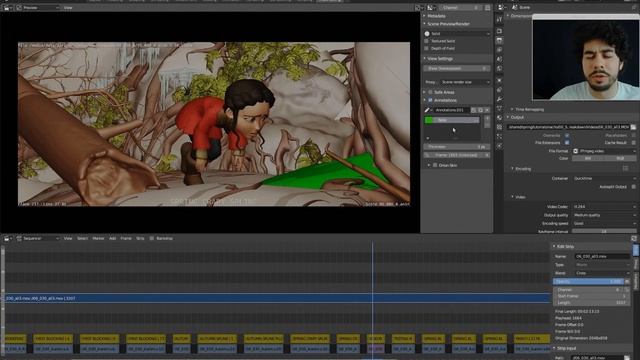Enable the Safe Areas checkbox

pyautogui.click(x=430, y=92)
